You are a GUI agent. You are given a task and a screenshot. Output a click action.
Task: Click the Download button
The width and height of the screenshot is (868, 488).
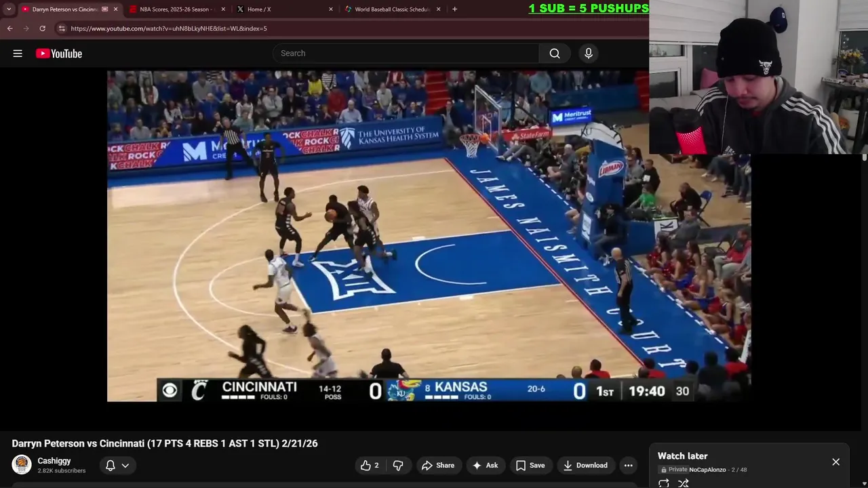click(x=585, y=465)
